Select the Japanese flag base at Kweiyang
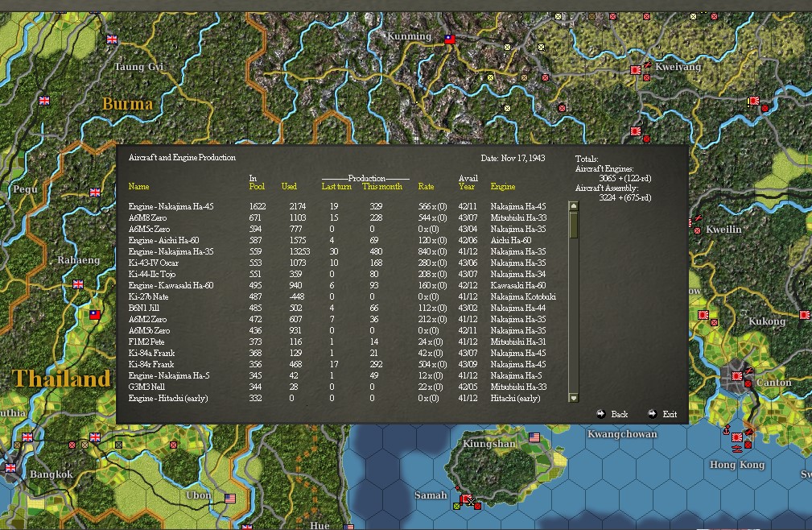 [636, 70]
